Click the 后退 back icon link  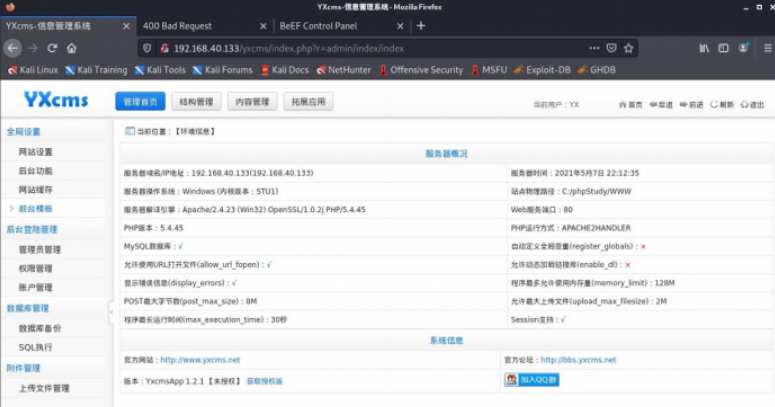(x=661, y=104)
